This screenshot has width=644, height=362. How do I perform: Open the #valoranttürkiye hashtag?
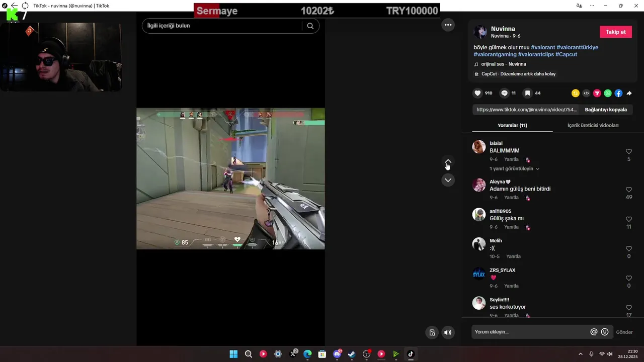(578, 47)
